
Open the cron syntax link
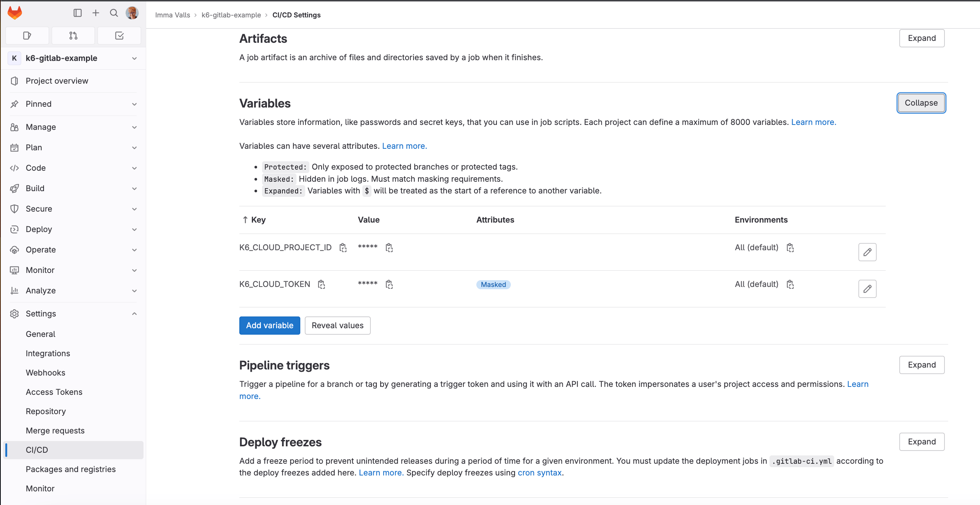[x=539, y=472]
